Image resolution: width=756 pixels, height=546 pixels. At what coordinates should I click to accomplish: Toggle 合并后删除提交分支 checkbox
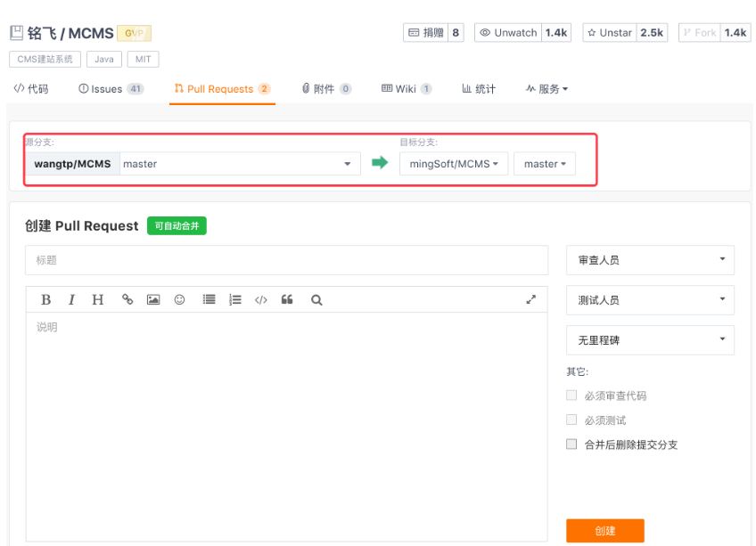coord(571,444)
